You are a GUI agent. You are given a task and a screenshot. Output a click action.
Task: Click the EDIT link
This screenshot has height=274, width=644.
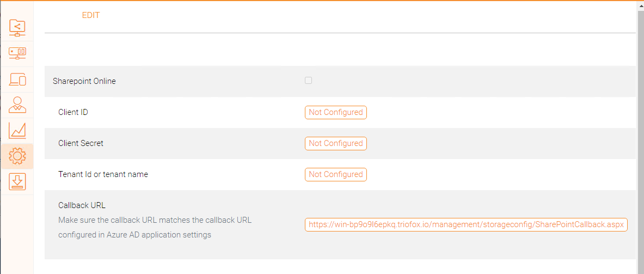(x=91, y=15)
